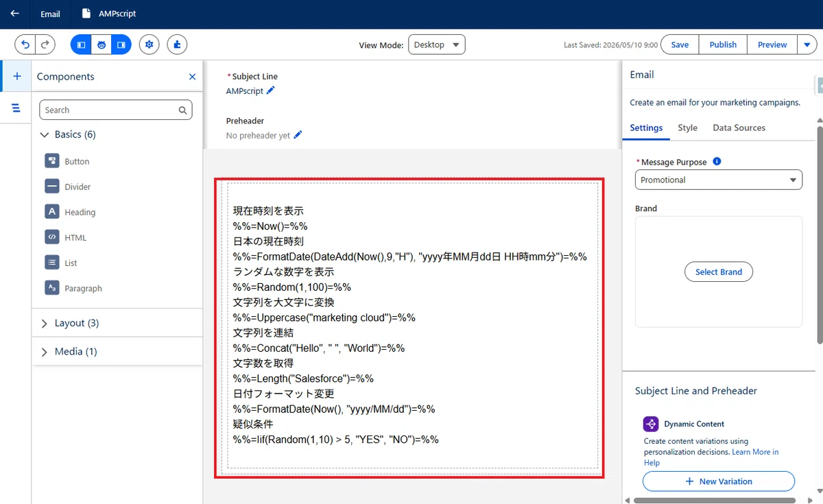Switch to the Settings tab
Screen dimensions: 823x504
[646, 128]
